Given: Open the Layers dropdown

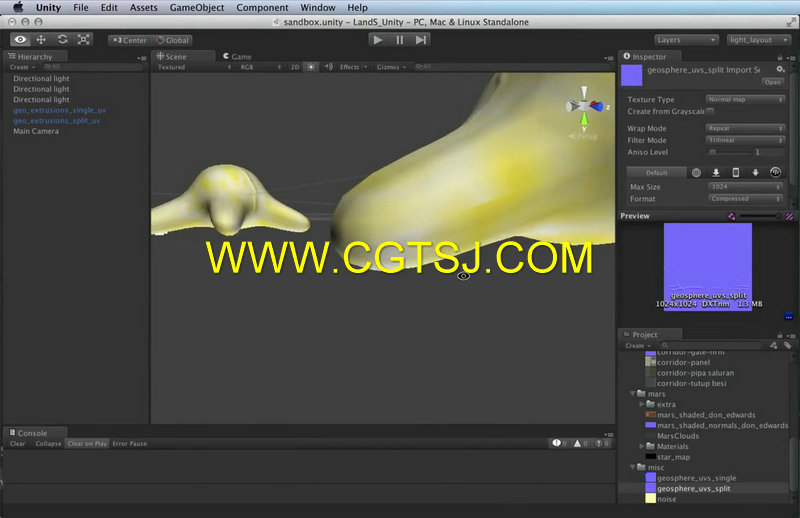Looking at the screenshot, I should 686,40.
